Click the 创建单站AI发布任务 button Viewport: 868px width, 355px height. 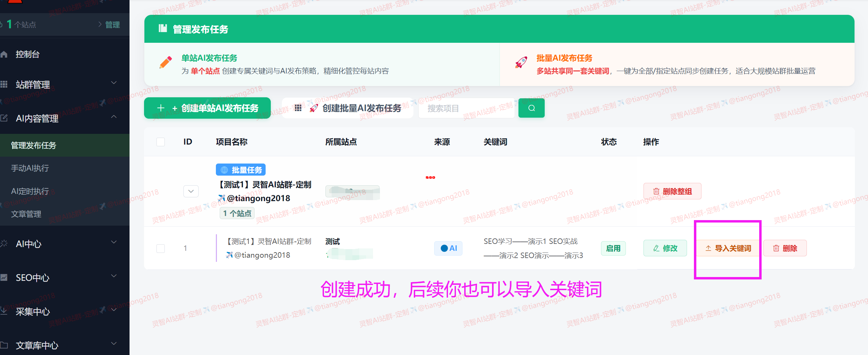tap(207, 108)
